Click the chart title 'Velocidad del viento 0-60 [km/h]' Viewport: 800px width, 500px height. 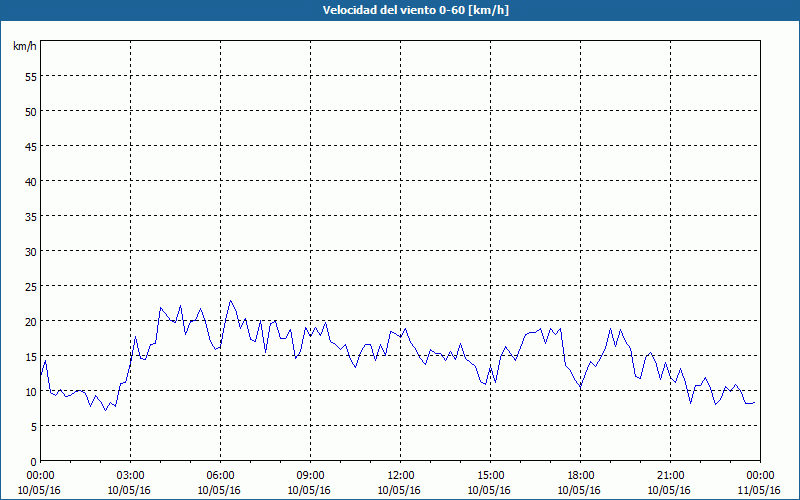[415, 10]
